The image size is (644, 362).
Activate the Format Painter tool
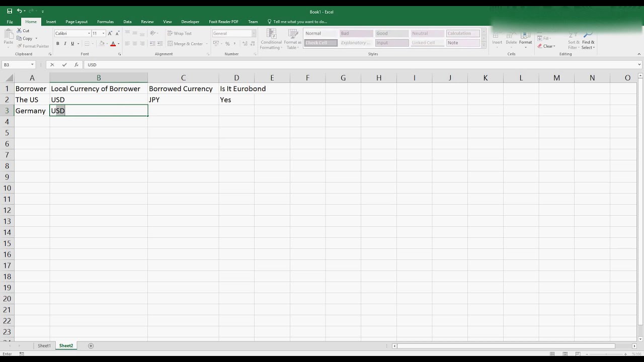click(33, 46)
